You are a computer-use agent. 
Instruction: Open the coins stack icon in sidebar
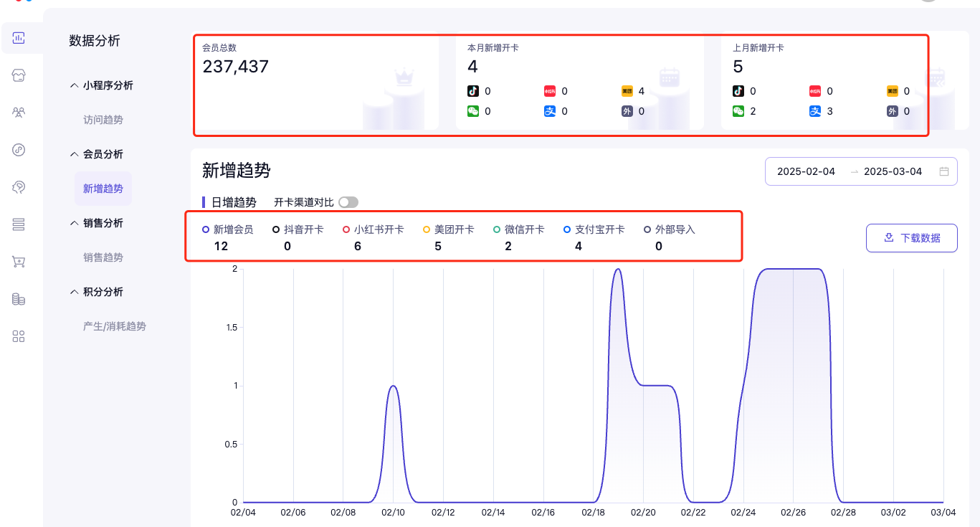tap(19, 299)
